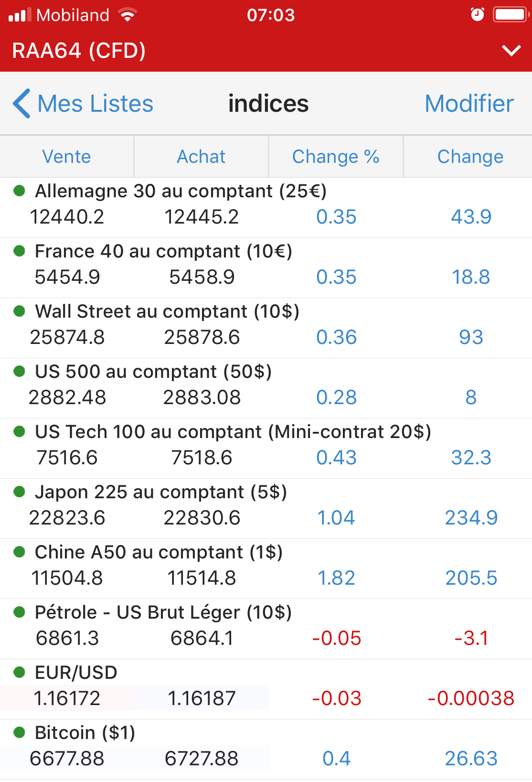Expand the RAA64 (CFD) account dropdown
This screenshot has height=782, width=532.
coord(511,51)
